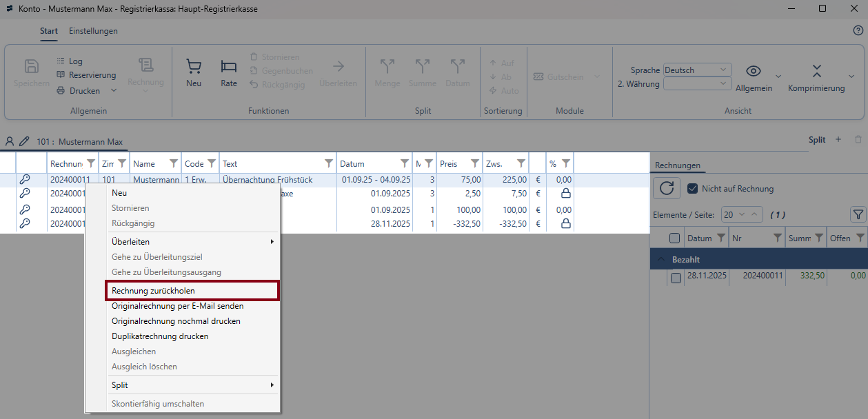Open the Sprache Deutsch dropdown
The width and height of the screenshot is (868, 419).
pyautogui.click(x=696, y=70)
